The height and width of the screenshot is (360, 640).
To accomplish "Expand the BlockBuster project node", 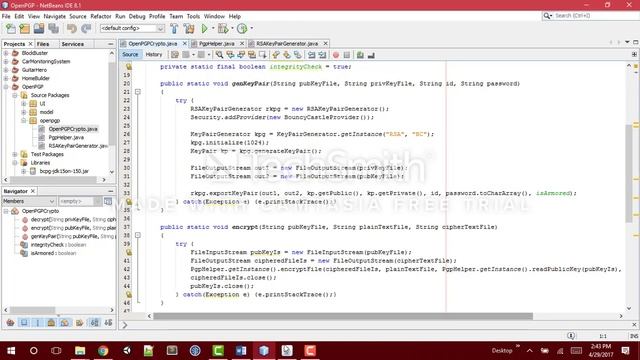I will coord(6,53).
